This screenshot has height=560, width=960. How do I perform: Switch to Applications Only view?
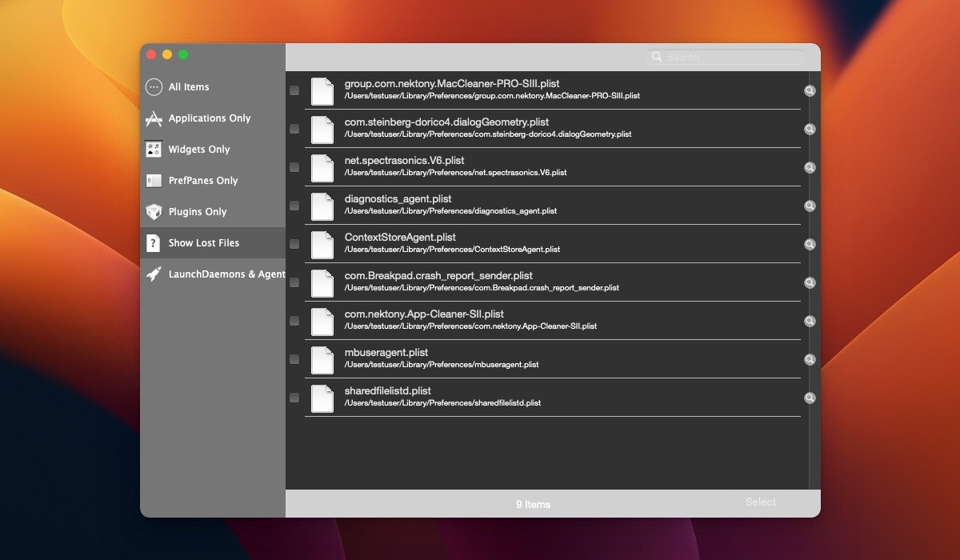[209, 118]
